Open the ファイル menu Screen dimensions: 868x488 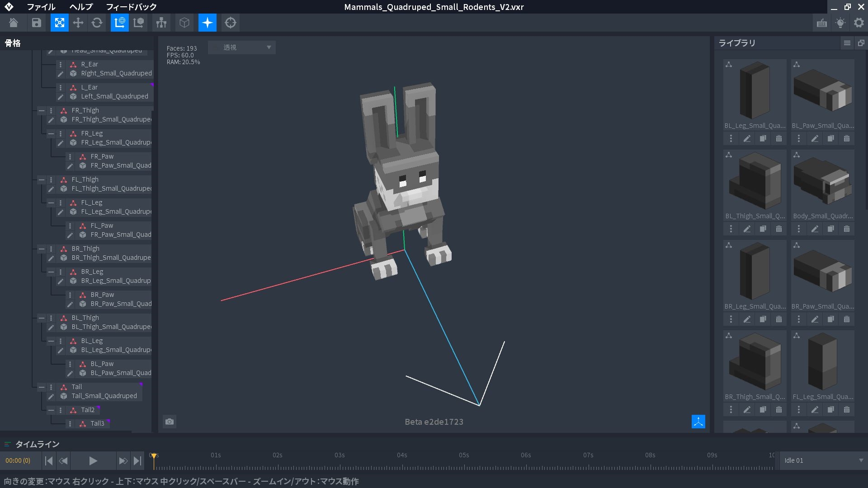[41, 7]
